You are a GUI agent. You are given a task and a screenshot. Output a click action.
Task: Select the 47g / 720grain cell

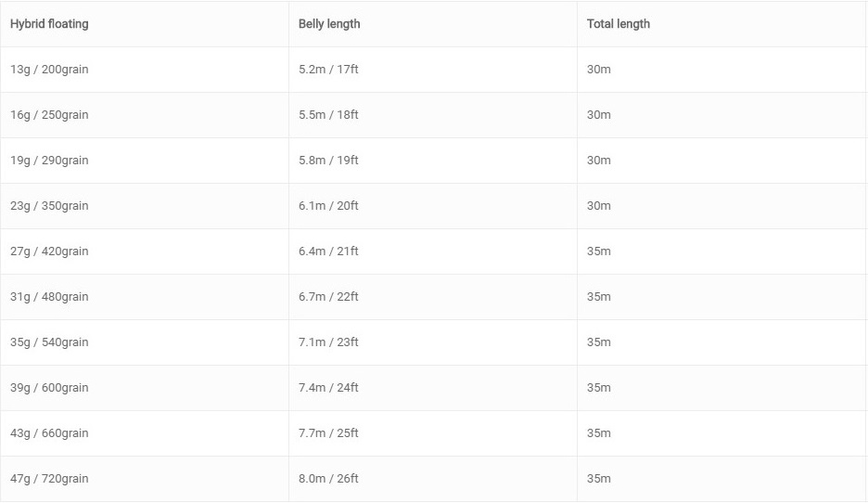[x=145, y=479]
